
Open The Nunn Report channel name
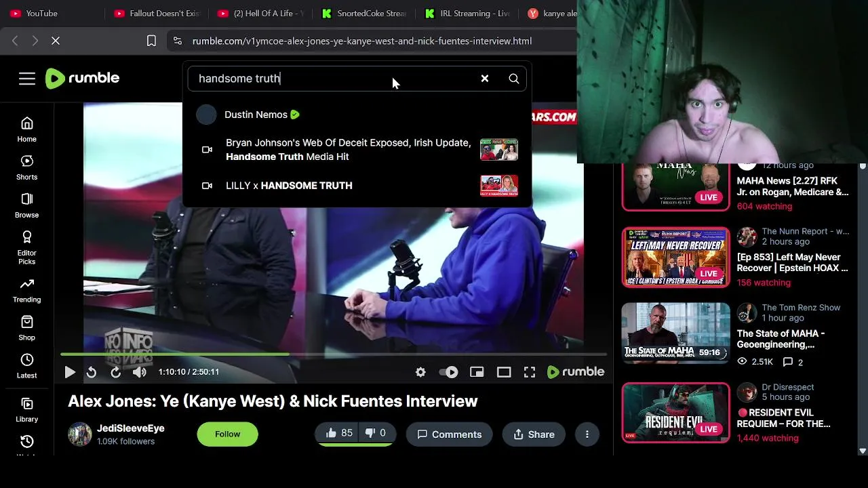point(805,231)
